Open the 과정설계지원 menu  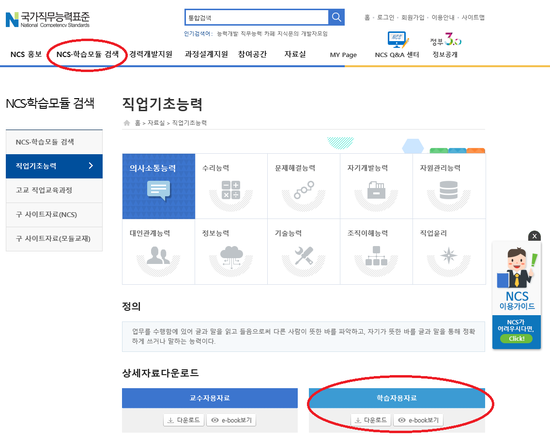pyautogui.click(x=206, y=54)
